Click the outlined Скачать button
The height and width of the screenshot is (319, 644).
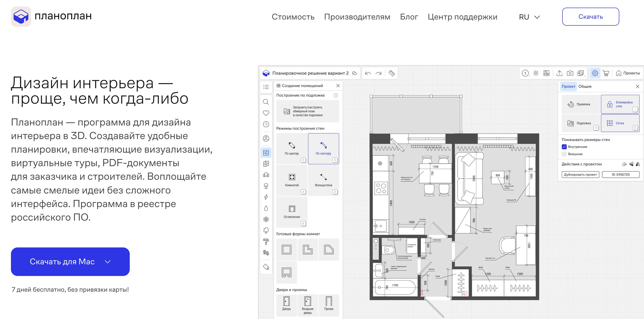coord(591,16)
